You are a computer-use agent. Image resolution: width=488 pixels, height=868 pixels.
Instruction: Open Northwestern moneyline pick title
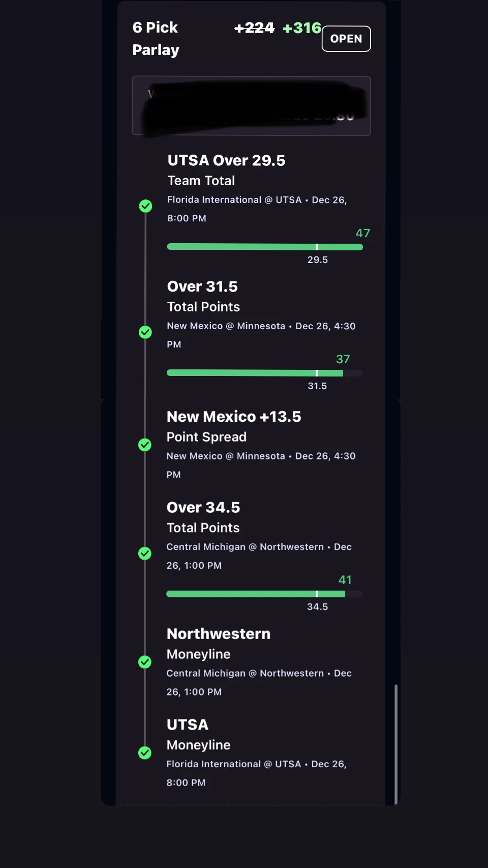tap(219, 634)
